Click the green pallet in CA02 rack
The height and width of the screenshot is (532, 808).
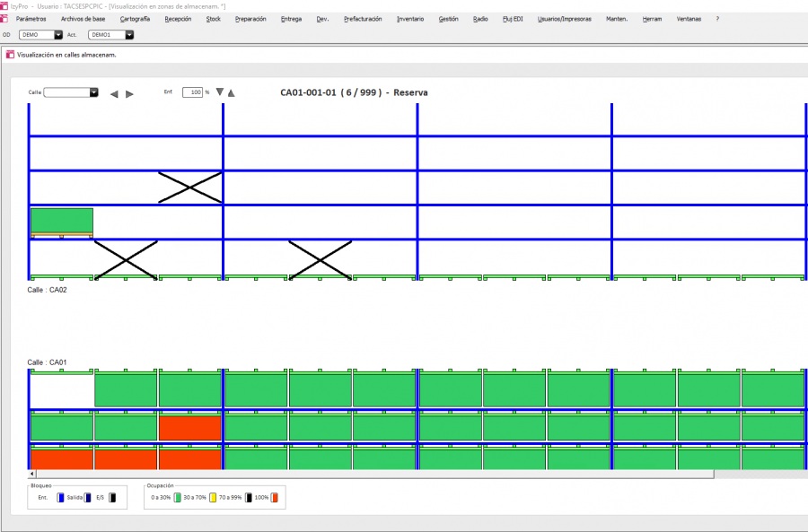point(62,221)
